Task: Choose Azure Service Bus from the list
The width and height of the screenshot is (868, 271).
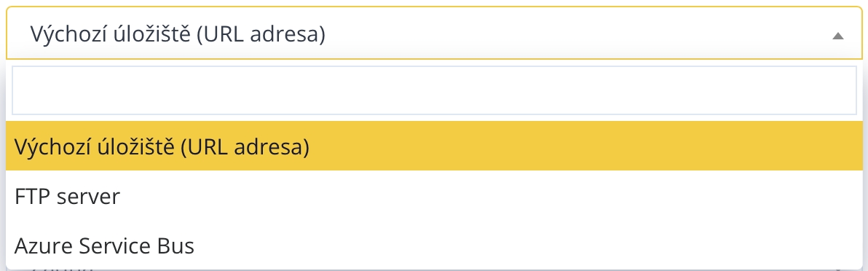Action: [434, 245]
